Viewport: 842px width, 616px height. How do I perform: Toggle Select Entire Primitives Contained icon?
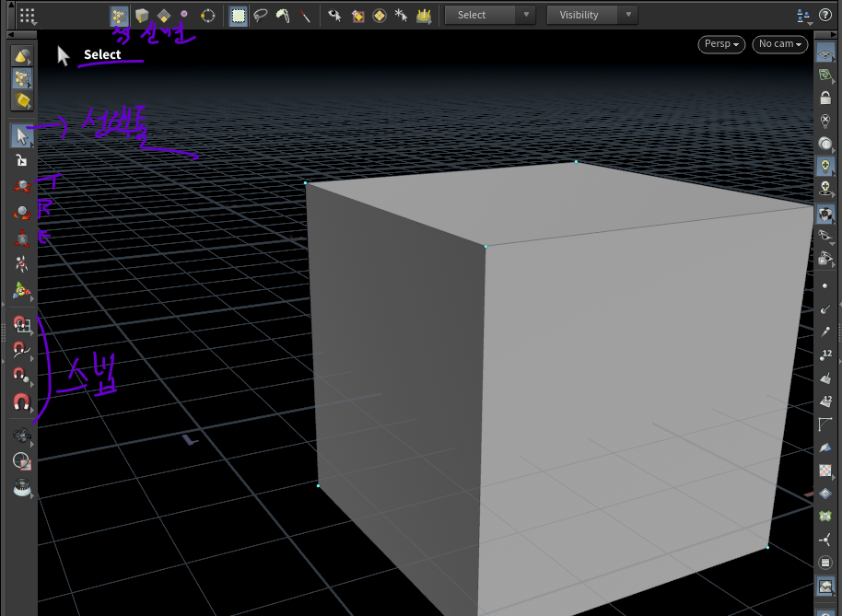point(357,16)
